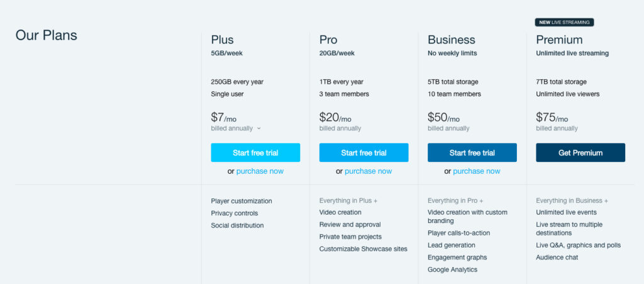Click the Our Plans heading

pyautogui.click(x=47, y=35)
